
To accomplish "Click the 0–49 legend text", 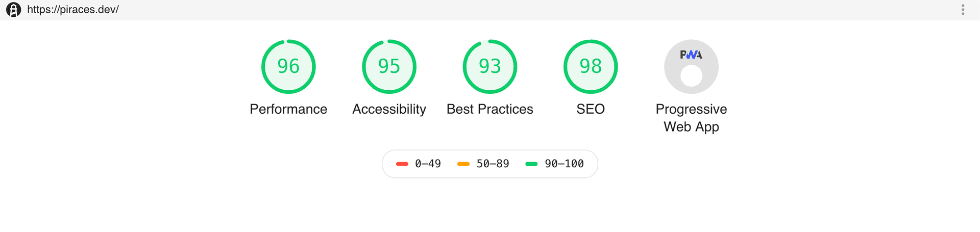I will point(428,164).
